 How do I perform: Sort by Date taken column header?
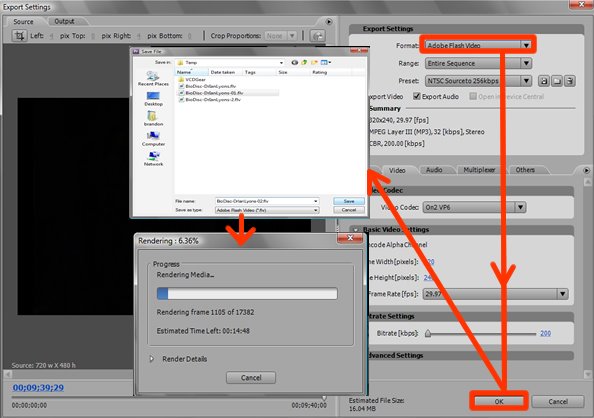coord(225,72)
